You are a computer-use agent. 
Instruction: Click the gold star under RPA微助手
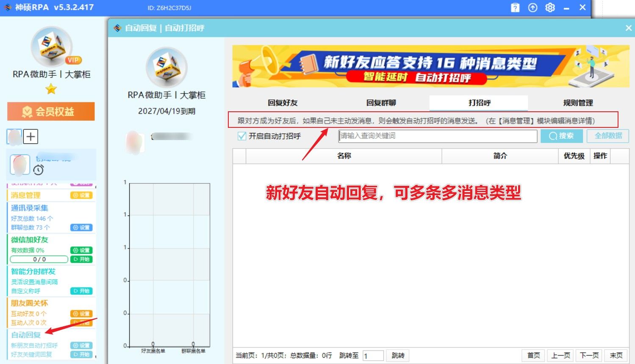[x=51, y=89]
